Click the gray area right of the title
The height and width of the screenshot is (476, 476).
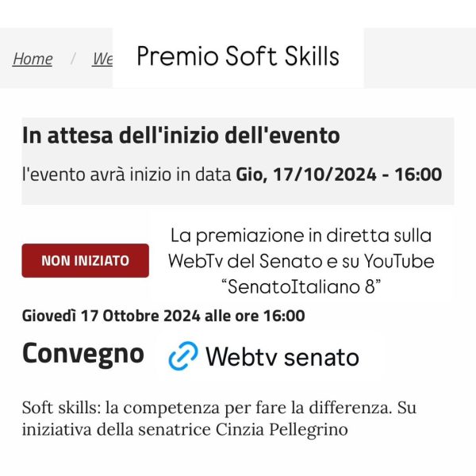420,58
